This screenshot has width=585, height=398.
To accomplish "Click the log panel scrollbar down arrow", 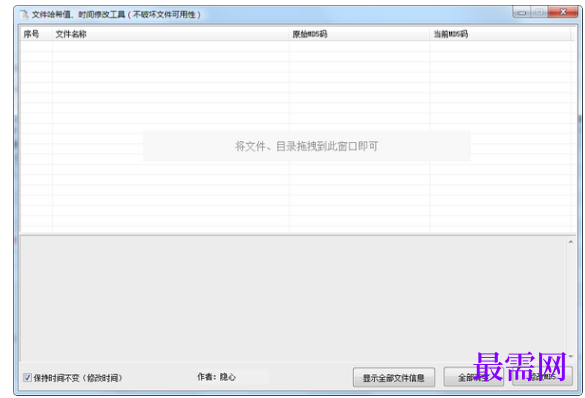I will pyautogui.click(x=571, y=357).
